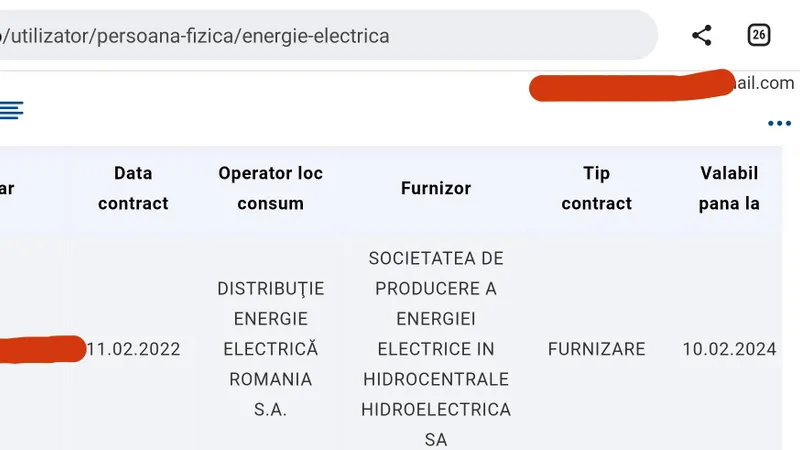The height and width of the screenshot is (450, 800).
Task: Click the contract date 11.02.2022
Action: coord(133,349)
